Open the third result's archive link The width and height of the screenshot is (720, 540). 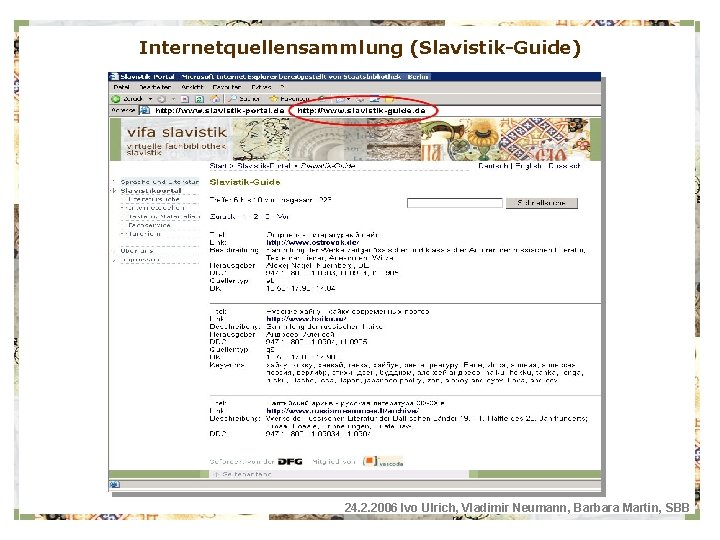pyautogui.click(x=343, y=411)
